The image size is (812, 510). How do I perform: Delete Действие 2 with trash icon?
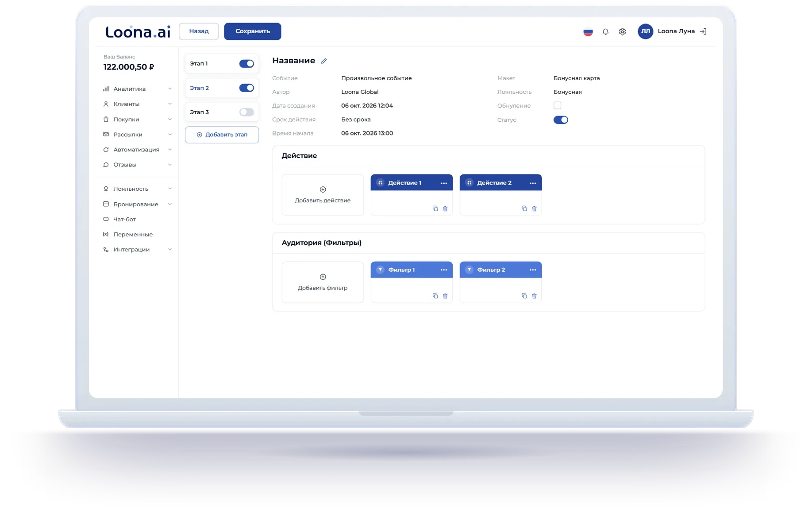coord(534,209)
